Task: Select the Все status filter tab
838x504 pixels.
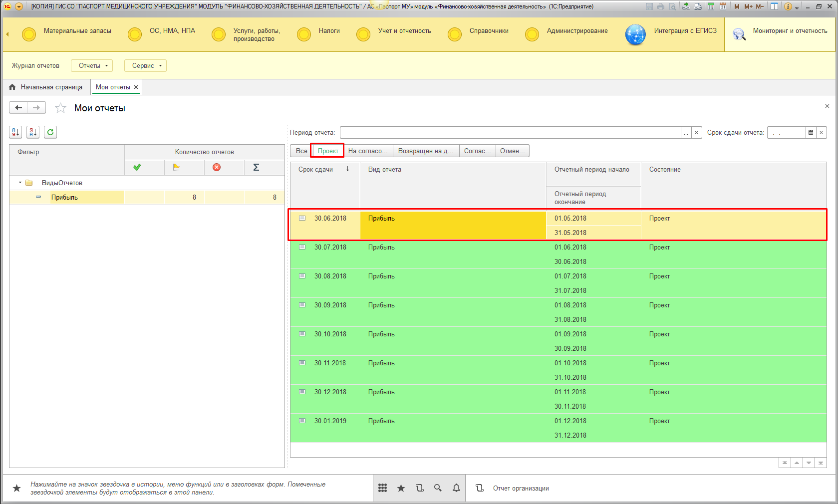Action: [301, 151]
